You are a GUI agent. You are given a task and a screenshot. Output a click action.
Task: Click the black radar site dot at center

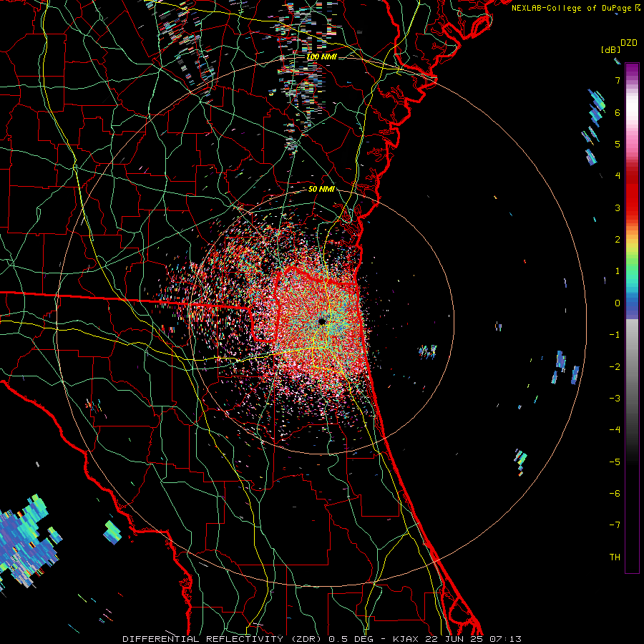click(x=322, y=321)
